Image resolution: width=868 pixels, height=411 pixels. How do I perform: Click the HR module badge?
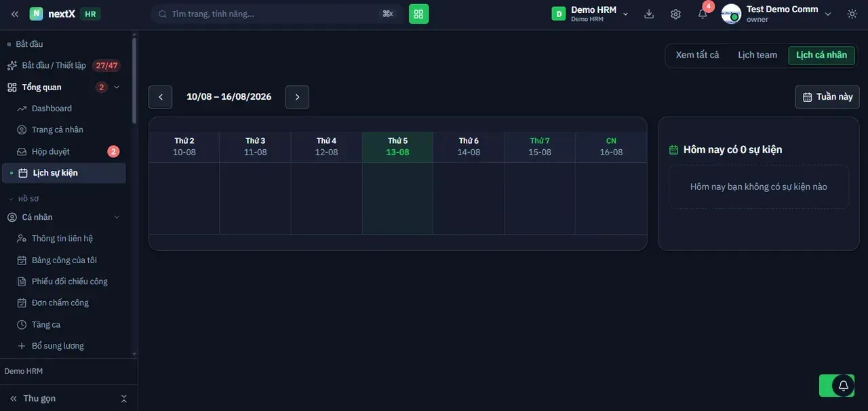coord(90,14)
